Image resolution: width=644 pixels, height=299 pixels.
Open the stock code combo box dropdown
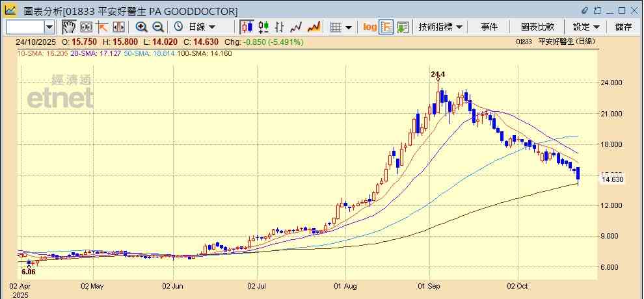click(x=49, y=27)
